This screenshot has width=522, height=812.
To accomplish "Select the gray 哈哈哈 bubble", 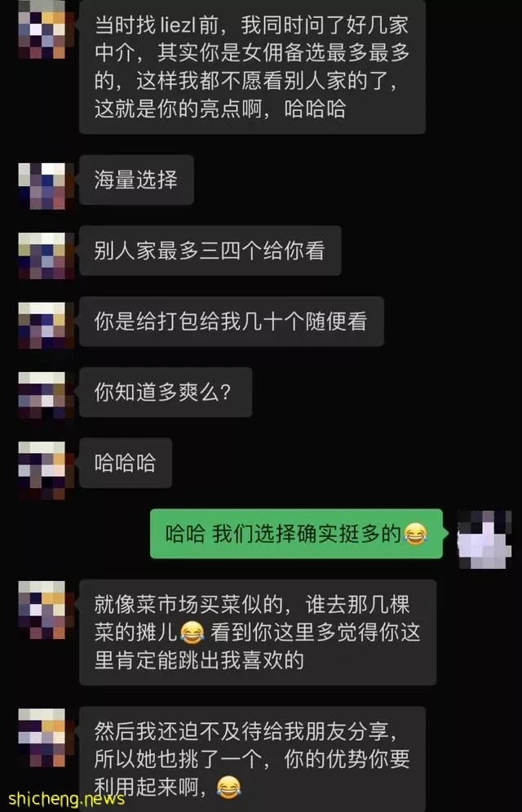I will (125, 463).
